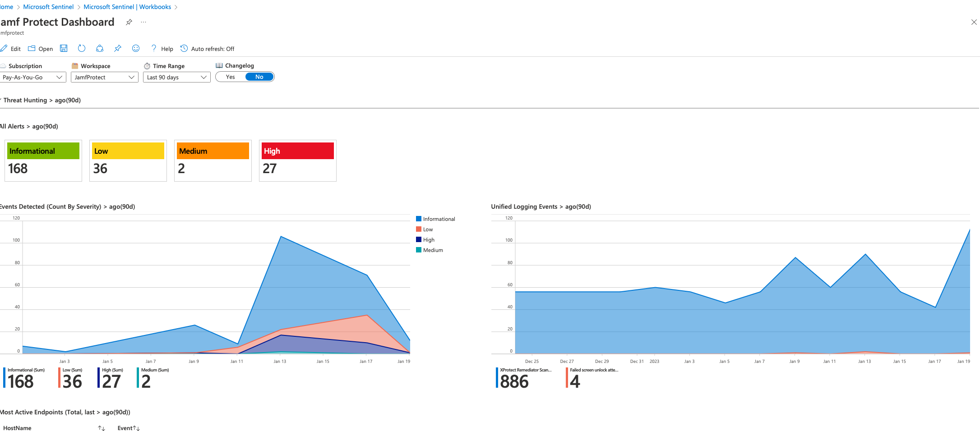This screenshot has width=980, height=431.
Task: Send feedback via the smiley face icon
Action: 136,48
